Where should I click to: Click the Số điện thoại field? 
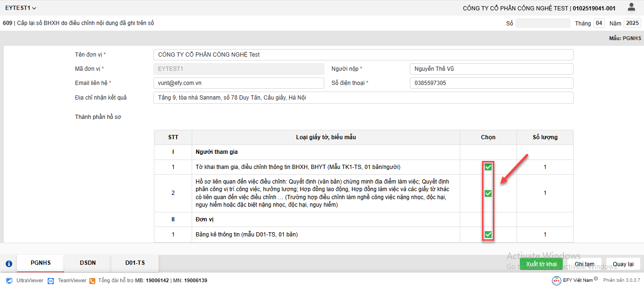pos(491,83)
